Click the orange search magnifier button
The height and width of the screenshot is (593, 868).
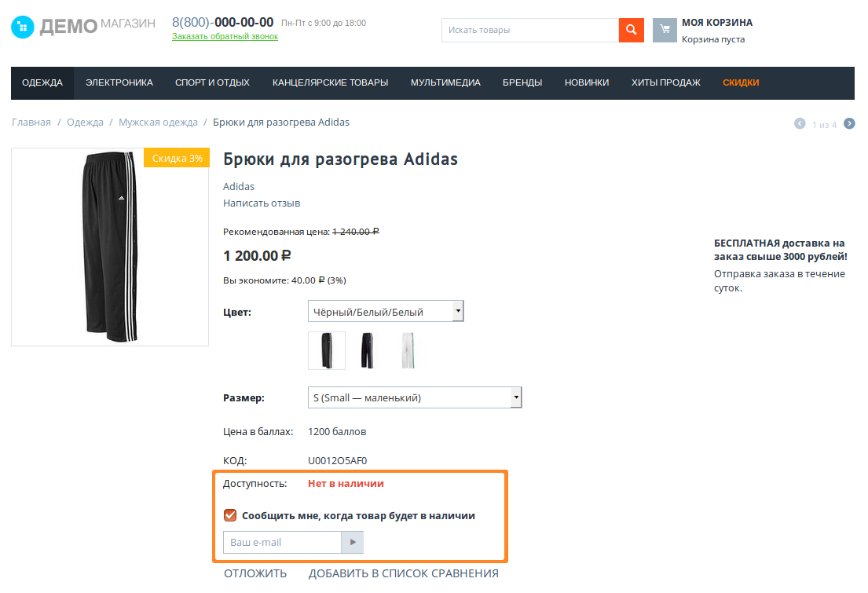[631, 30]
